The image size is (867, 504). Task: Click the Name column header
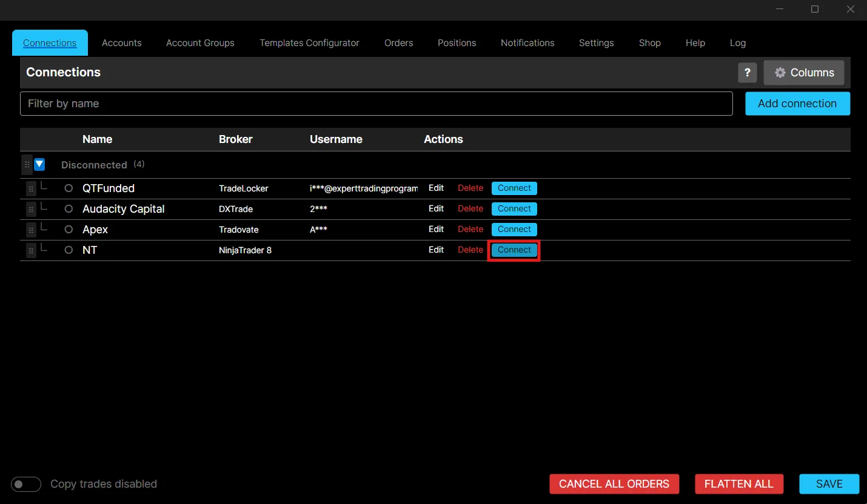[x=98, y=139]
